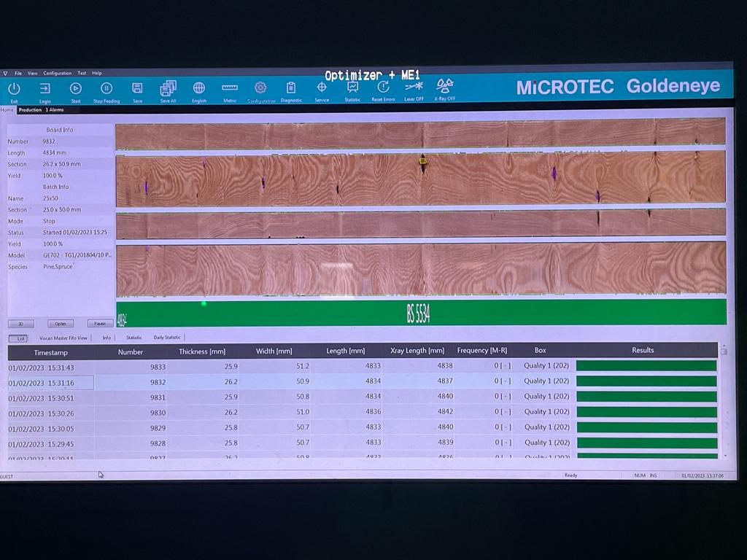Viewport: 747px width, 560px height.
Task: Click the results list scrollbar thumb
Action: click(724, 351)
